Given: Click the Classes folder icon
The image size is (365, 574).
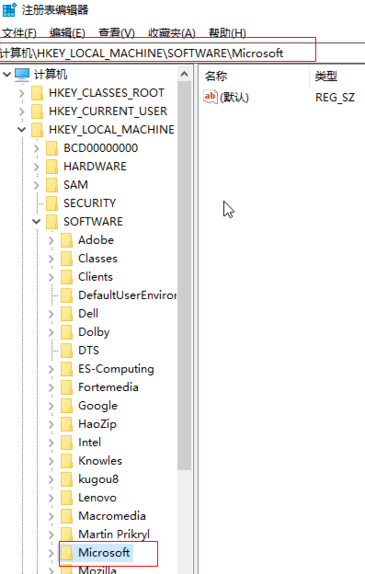Looking at the screenshot, I should 66,259.
